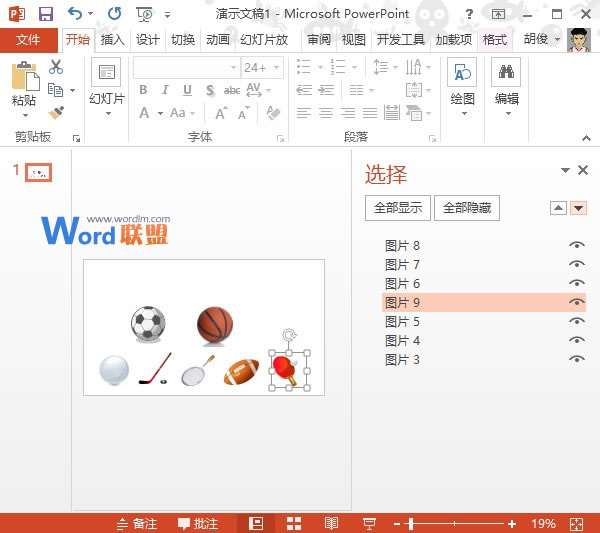600x533 pixels.
Task: Hide 图片 6 using eye icon
Action: 577,283
